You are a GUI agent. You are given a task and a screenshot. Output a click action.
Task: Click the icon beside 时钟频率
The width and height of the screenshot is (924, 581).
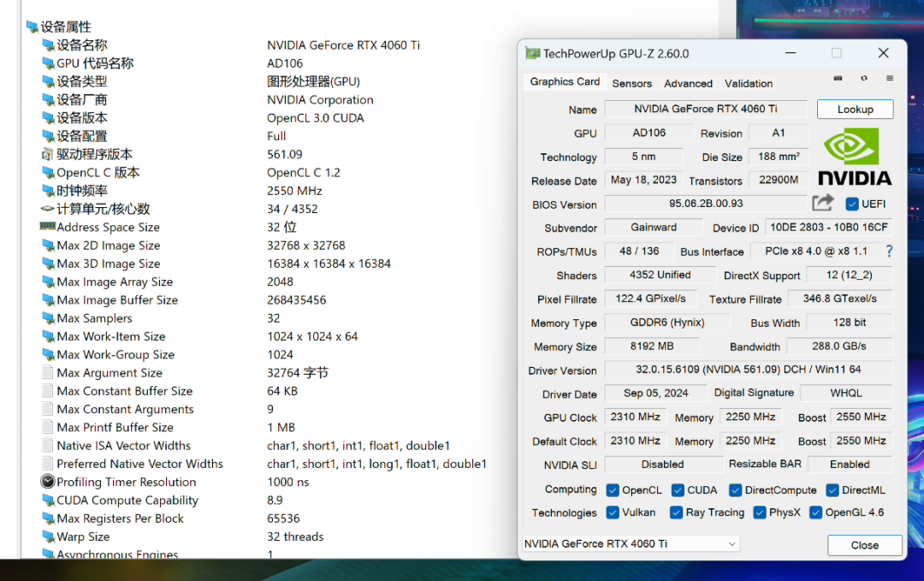pyautogui.click(x=48, y=191)
